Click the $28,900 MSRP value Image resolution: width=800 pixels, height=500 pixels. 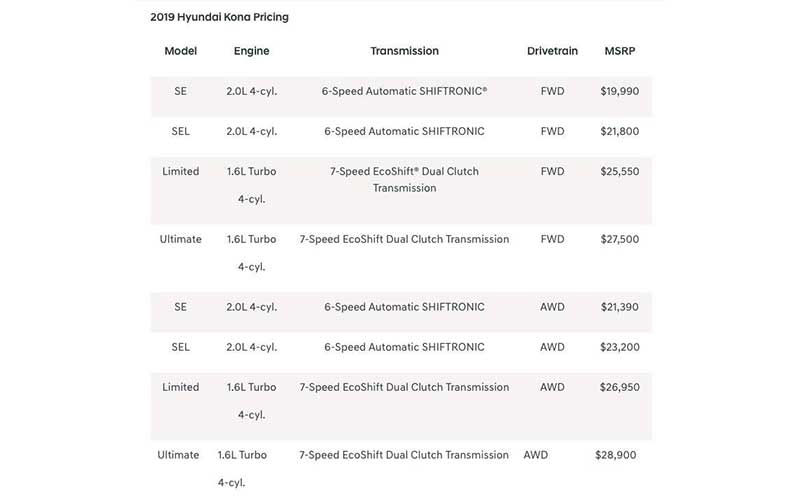click(615, 455)
